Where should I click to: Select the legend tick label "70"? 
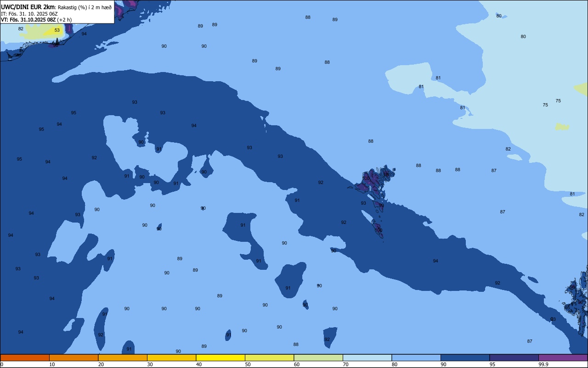(345, 364)
